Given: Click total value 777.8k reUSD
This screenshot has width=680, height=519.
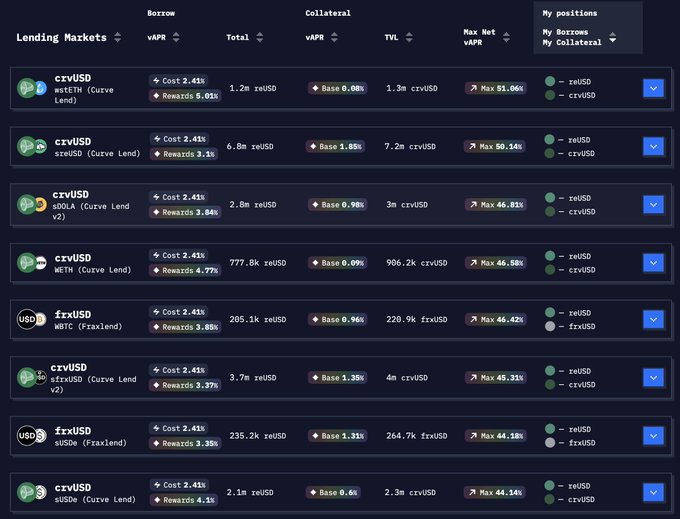Looking at the screenshot, I should [x=258, y=263].
